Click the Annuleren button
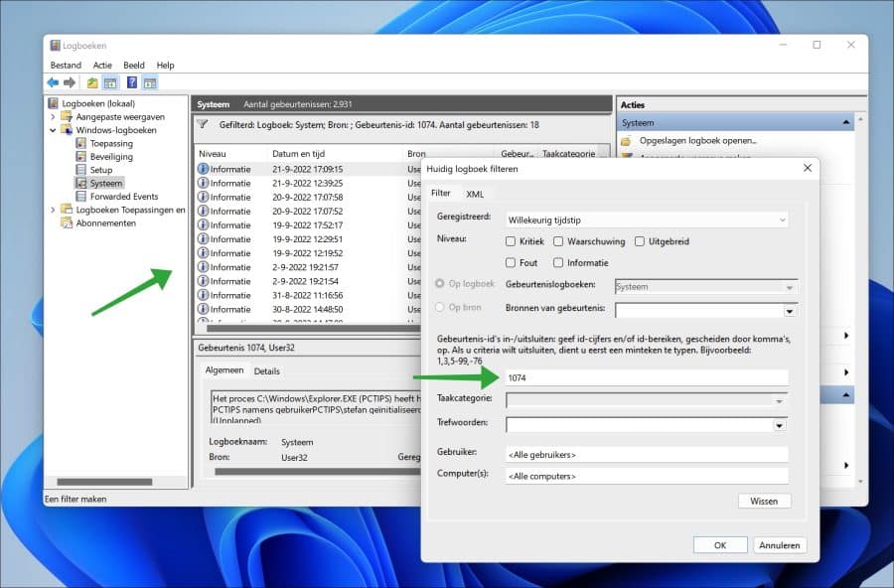This screenshot has height=588, width=894. tap(780, 545)
